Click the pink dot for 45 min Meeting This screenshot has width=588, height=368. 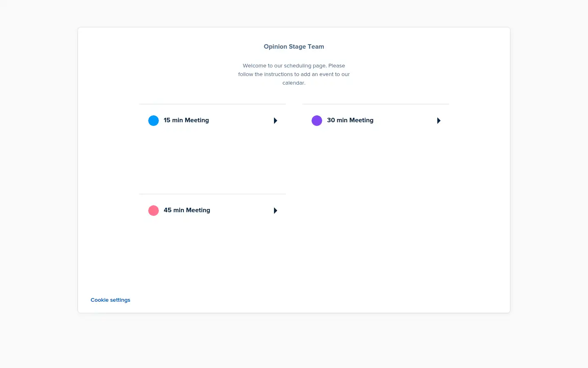pyautogui.click(x=154, y=211)
